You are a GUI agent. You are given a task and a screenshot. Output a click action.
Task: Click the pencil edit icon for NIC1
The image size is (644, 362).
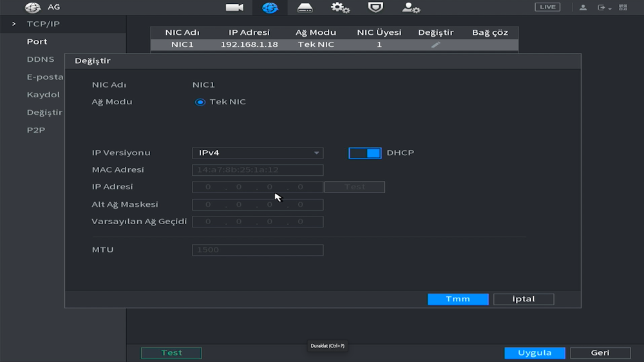436,44
